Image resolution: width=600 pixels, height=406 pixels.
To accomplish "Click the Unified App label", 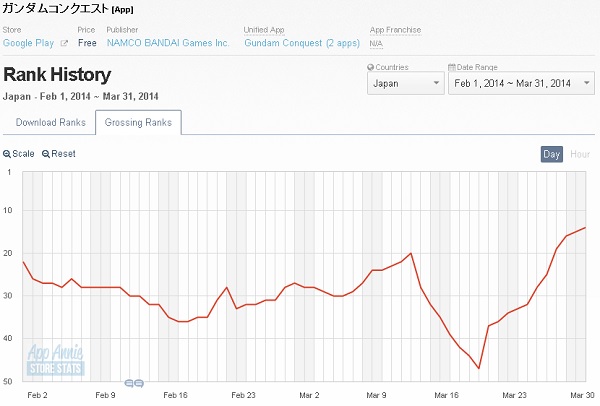I will pyautogui.click(x=264, y=30).
